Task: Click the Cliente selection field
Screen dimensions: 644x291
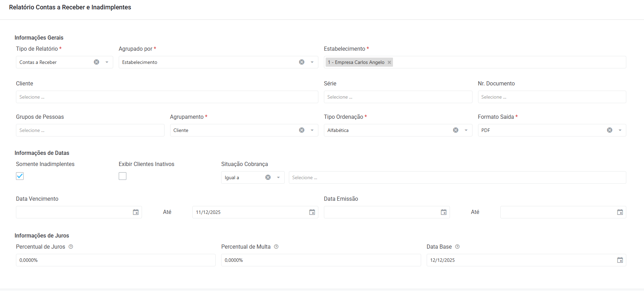Action: [x=167, y=97]
